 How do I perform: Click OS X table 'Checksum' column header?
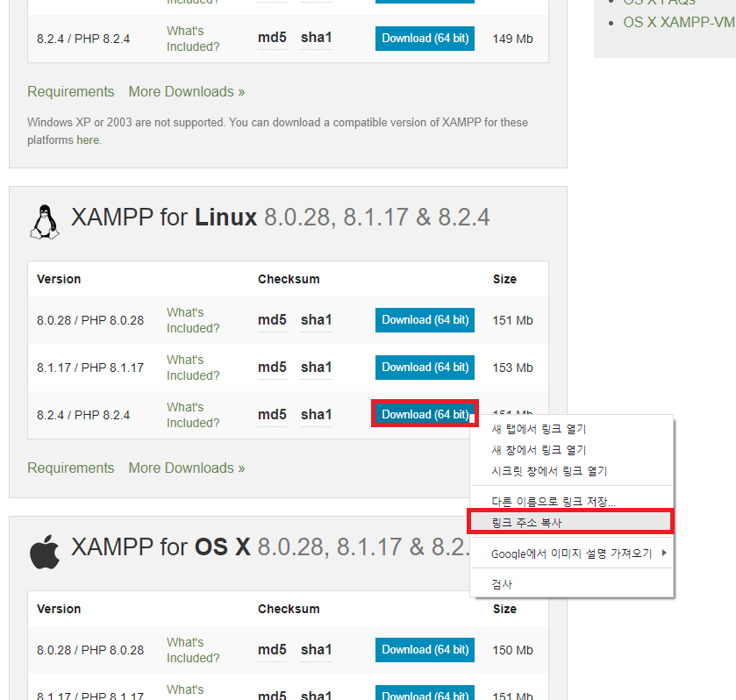pyautogui.click(x=289, y=609)
